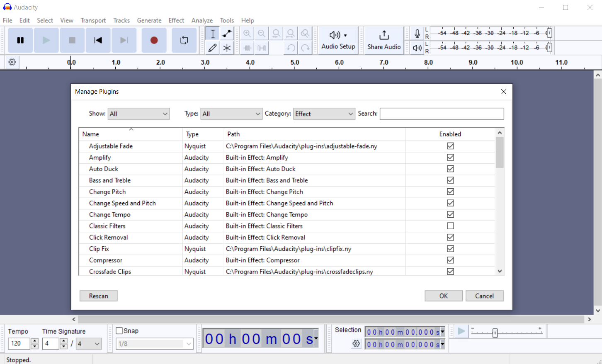The width and height of the screenshot is (602, 364).
Task: Click the Share Audio button
Action: coord(384,40)
